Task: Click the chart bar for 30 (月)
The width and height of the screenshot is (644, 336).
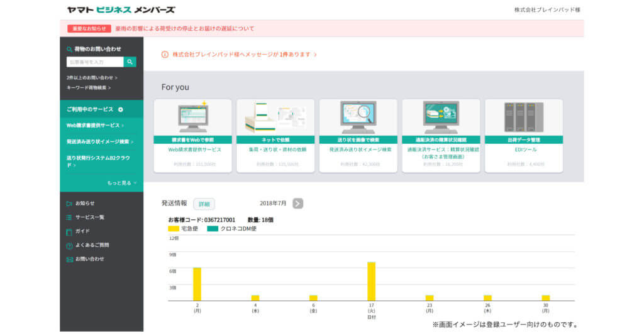Action: coord(545,298)
